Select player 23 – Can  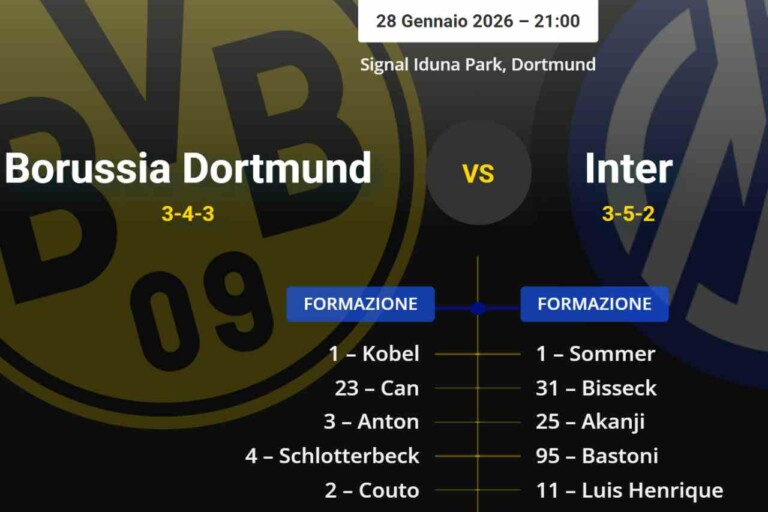click(x=377, y=388)
